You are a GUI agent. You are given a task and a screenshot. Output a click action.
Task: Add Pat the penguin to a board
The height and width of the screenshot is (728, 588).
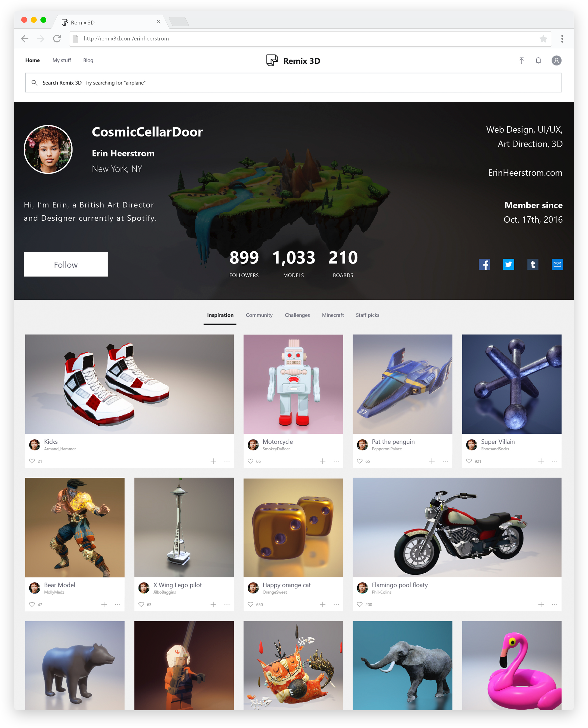point(432,461)
